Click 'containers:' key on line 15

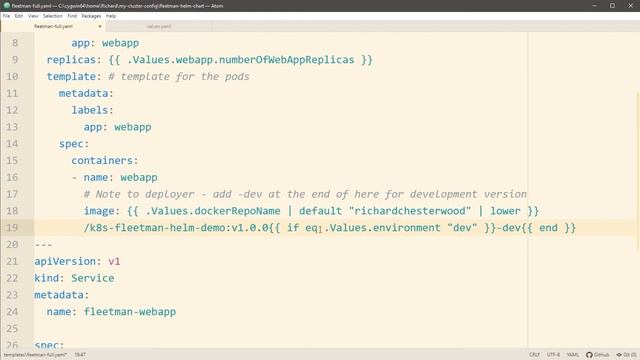pos(105,160)
